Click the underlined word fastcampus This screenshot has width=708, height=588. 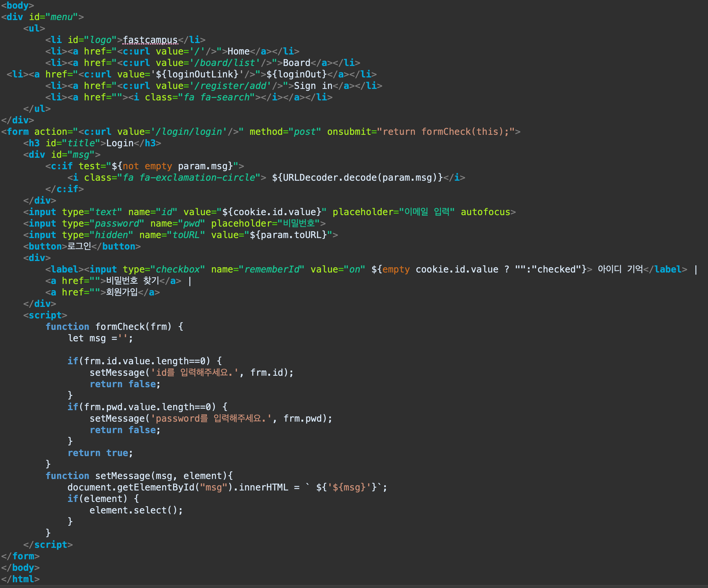pos(150,40)
